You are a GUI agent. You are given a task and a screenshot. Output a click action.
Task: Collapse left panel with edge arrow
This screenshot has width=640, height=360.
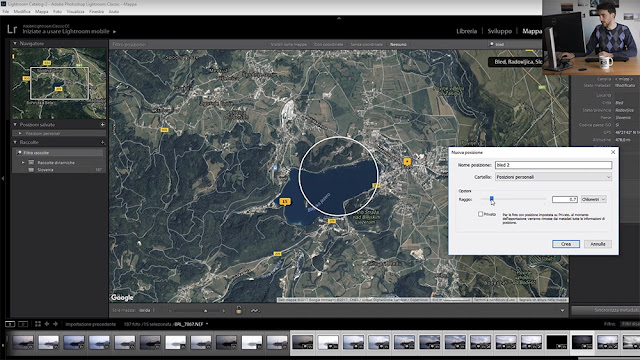[2, 178]
